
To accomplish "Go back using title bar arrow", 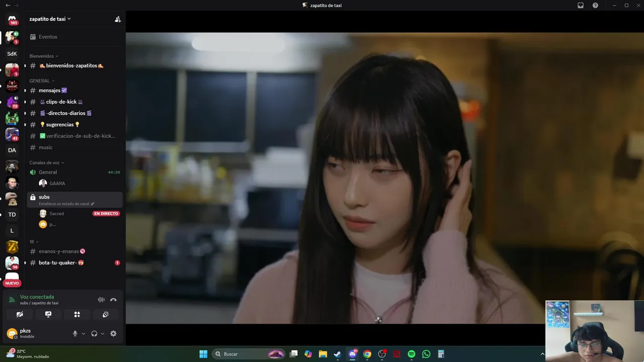I will click(x=8, y=5).
